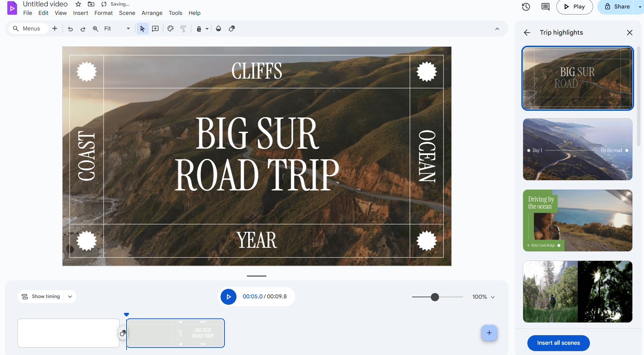Open the File menu

28,13
